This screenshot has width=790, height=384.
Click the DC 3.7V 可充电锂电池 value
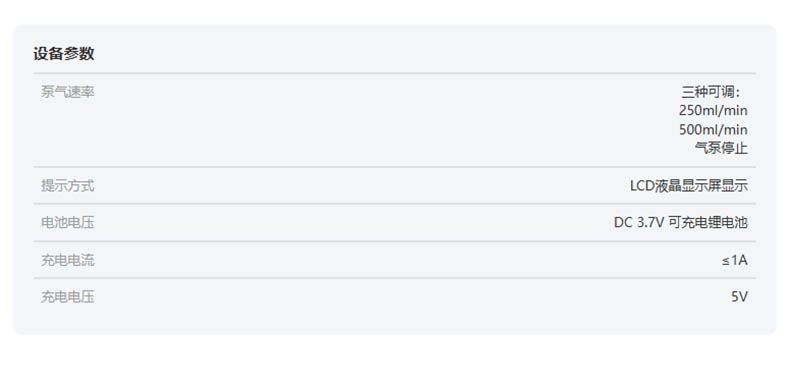681,222
